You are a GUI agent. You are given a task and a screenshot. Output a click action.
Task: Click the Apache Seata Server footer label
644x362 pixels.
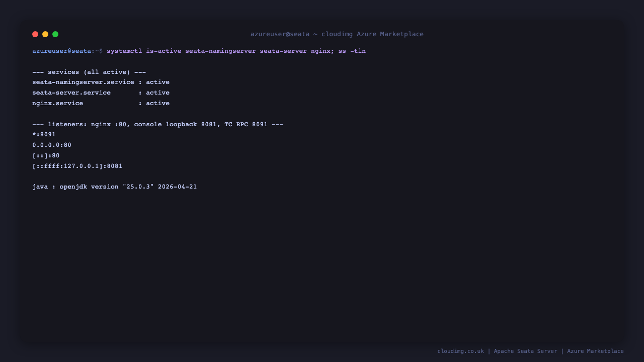525,351
